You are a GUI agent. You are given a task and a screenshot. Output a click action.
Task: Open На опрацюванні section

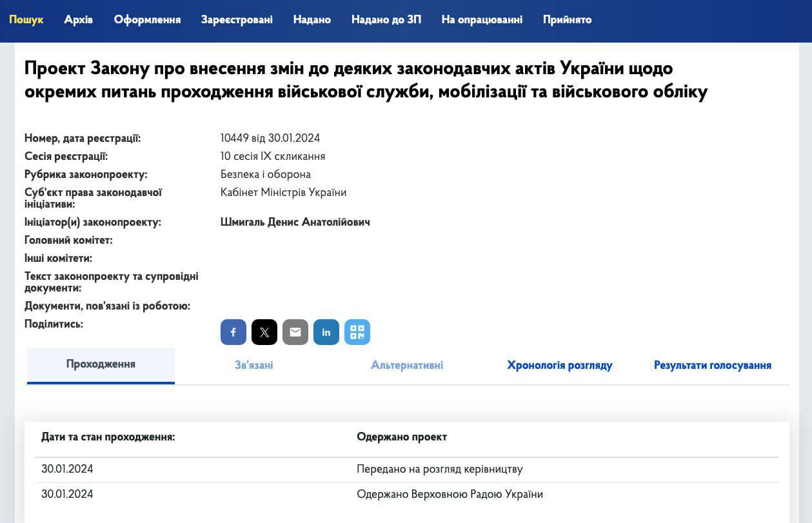tap(482, 19)
